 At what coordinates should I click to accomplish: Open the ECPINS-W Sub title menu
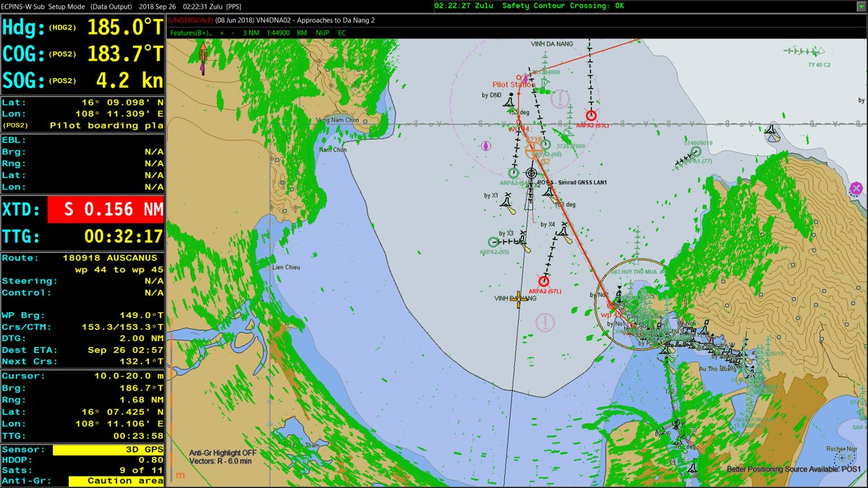tap(23, 6)
